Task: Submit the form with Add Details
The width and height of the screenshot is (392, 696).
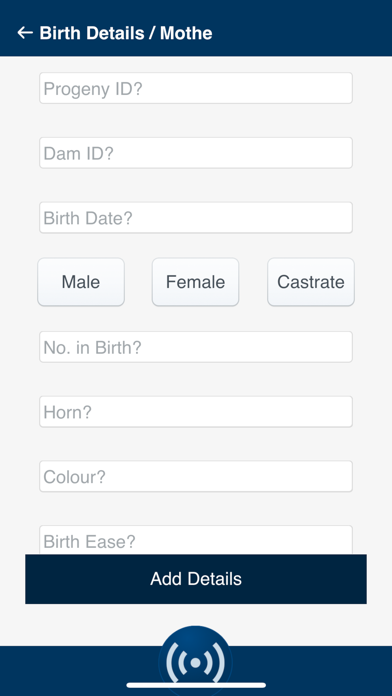Action: pos(196,579)
